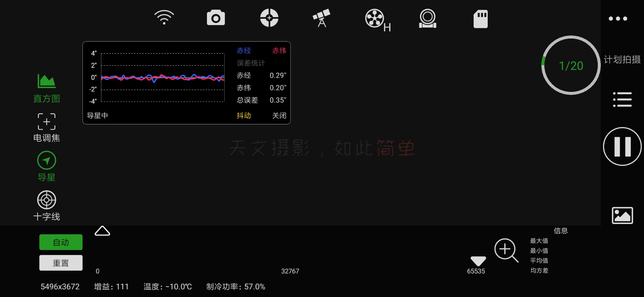This screenshot has height=297, width=644.
Task: Open the guide camera crosshair icon
Action: tap(269, 18)
